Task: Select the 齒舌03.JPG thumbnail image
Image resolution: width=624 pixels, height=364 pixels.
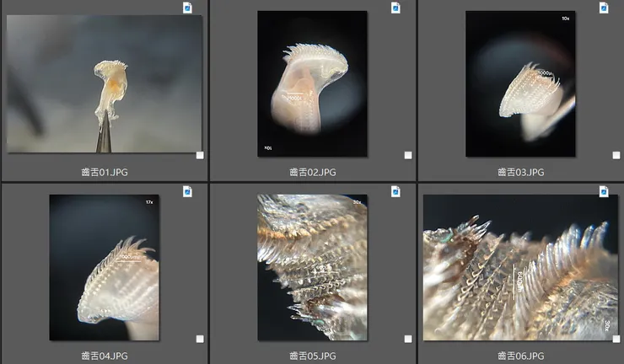Action: (520, 83)
